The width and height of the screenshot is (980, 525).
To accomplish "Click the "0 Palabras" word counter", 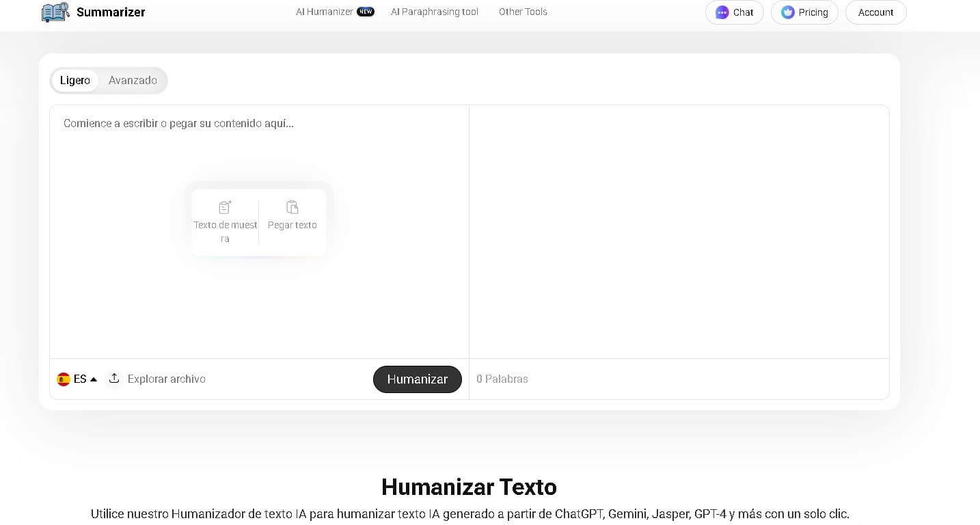I will 502,379.
